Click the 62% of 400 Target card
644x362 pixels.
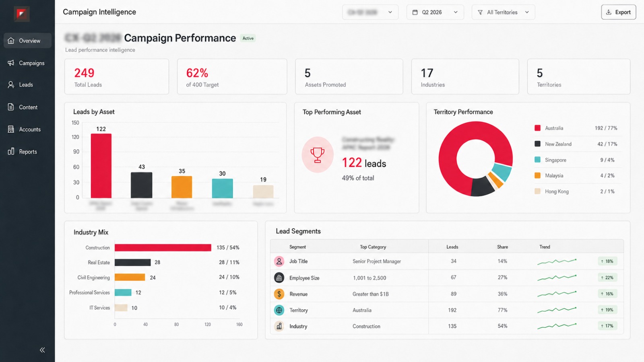tap(232, 76)
